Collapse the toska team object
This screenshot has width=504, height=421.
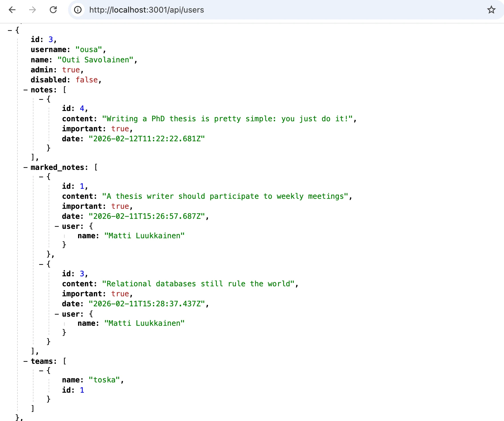41,371
